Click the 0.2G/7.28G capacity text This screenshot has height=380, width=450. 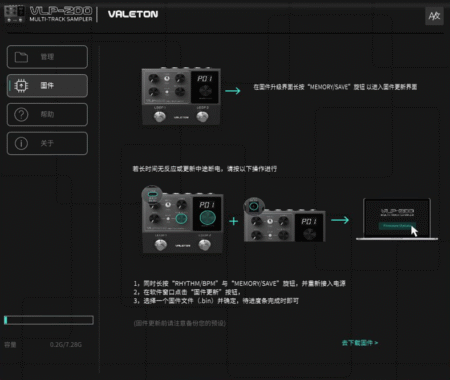[66, 345]
